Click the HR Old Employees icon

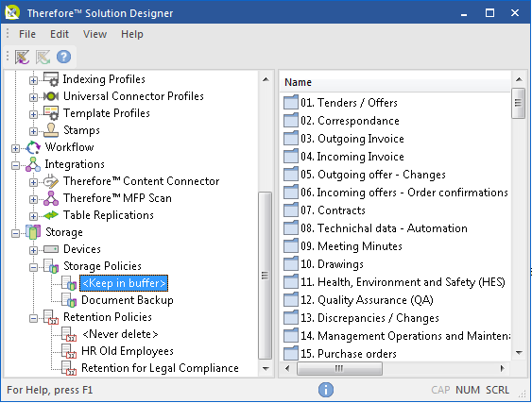tap(69, 351)
